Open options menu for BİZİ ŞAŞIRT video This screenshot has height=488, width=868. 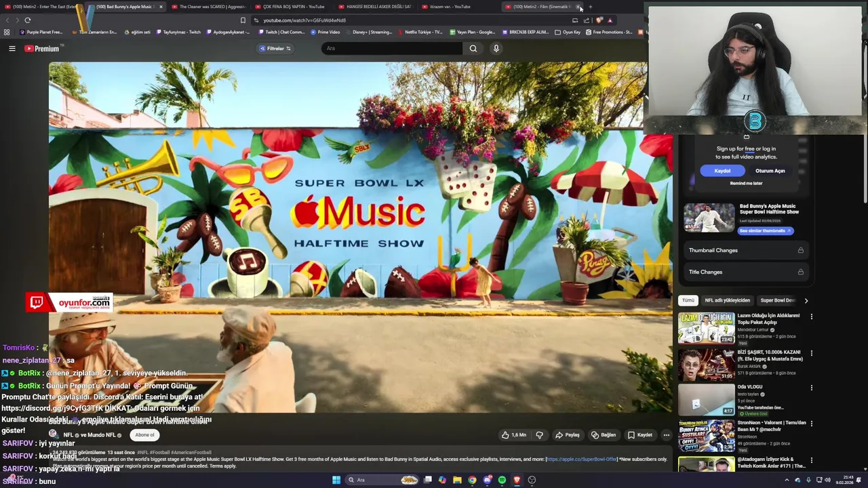click(811, 353)
